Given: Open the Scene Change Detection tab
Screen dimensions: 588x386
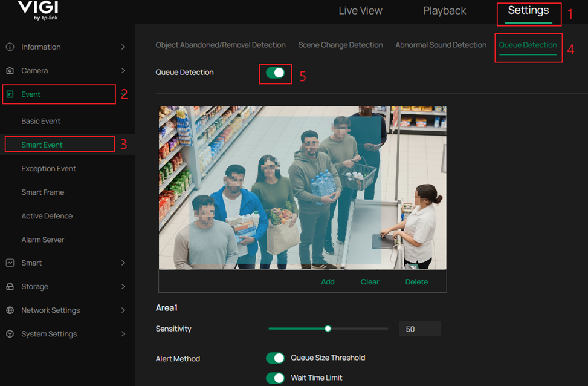Looking at the screenshot, I should click(340, 45).
